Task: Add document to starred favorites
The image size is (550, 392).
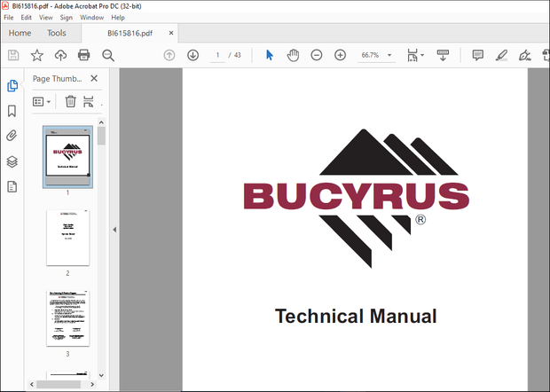Action: tap(37, 55)
